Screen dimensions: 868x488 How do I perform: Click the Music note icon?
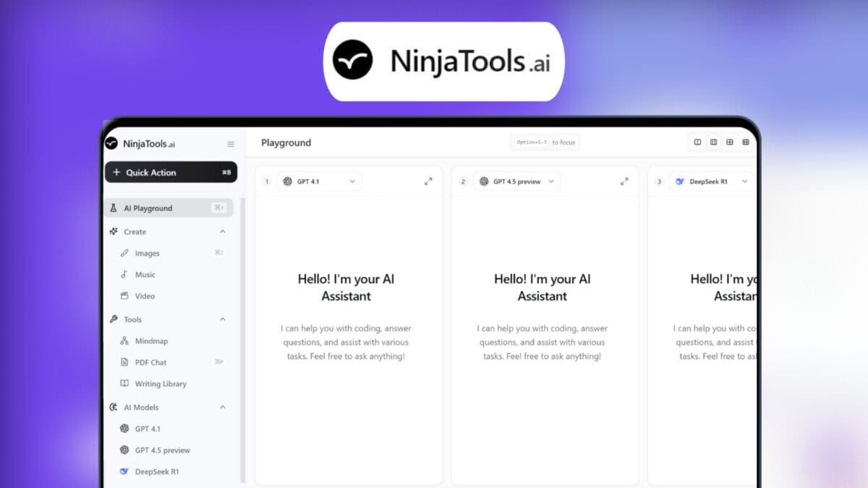124,275
